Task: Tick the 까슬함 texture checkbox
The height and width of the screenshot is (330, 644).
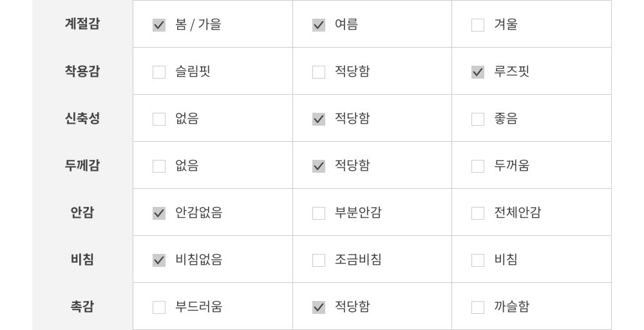Action: (478, 307)
